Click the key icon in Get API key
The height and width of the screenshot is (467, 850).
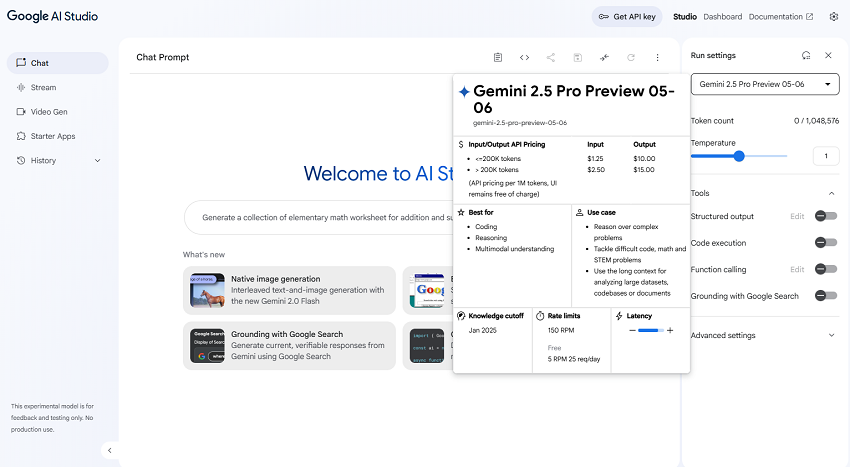pos(603,17)
